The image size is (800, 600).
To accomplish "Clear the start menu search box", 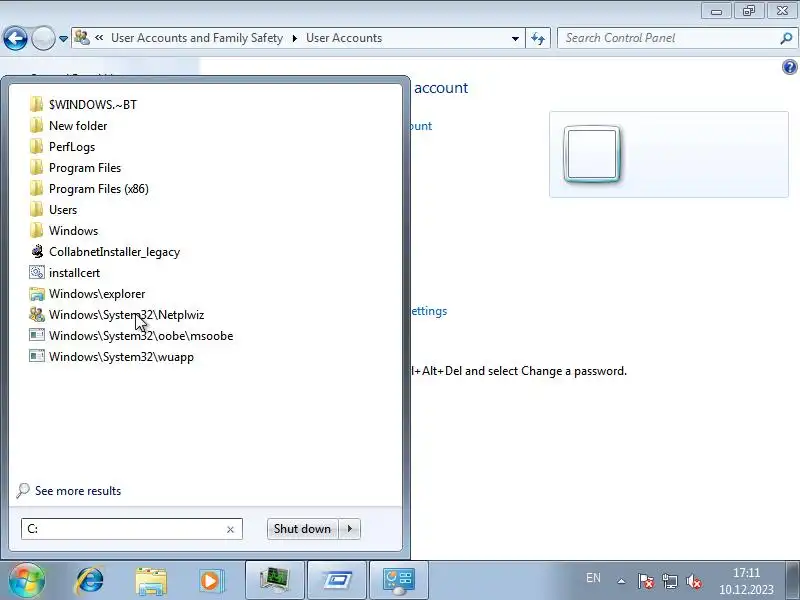I will point(230,530).
